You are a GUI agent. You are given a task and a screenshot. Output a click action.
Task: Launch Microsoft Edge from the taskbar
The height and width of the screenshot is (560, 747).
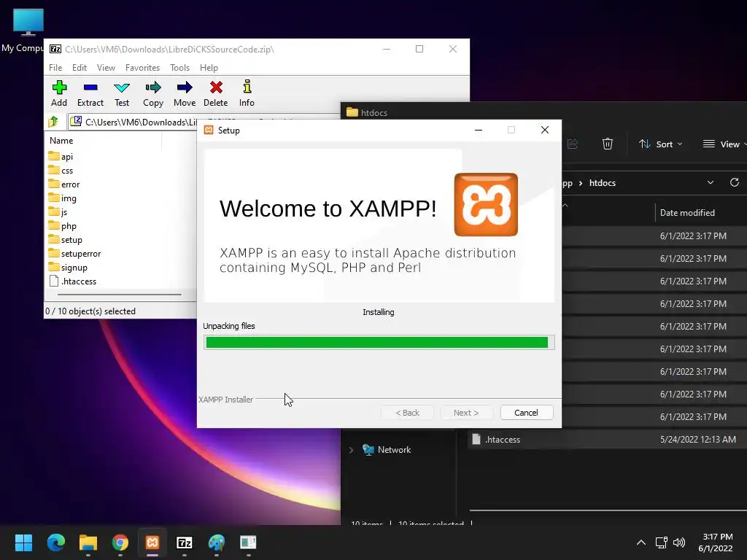tap(55, 542)
